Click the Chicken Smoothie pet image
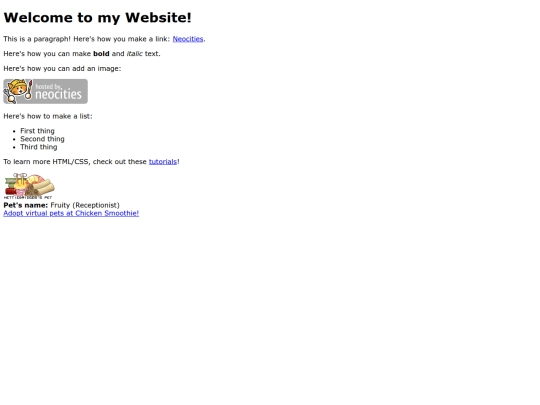Screen dimensions: 540x405 [x=29, y=186]
